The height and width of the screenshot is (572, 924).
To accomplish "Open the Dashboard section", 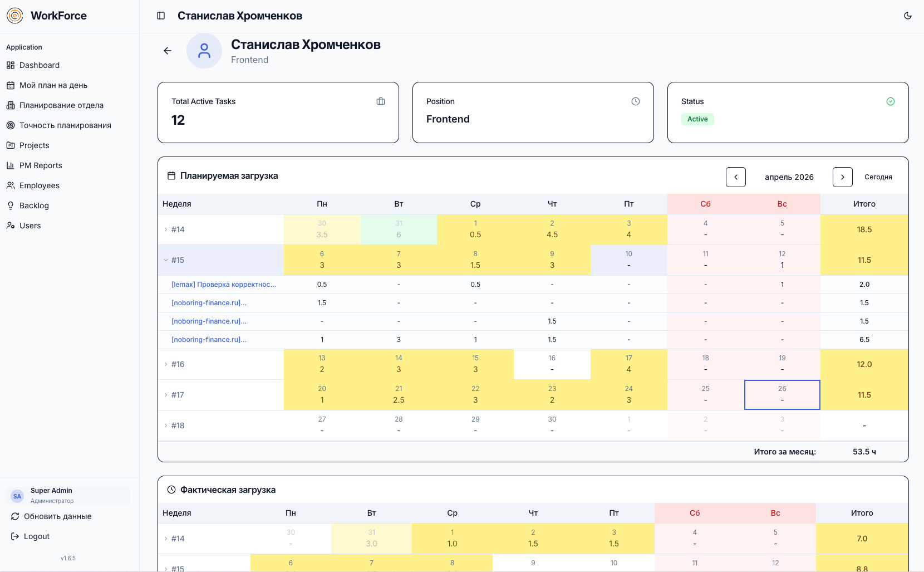I will 39,65.
